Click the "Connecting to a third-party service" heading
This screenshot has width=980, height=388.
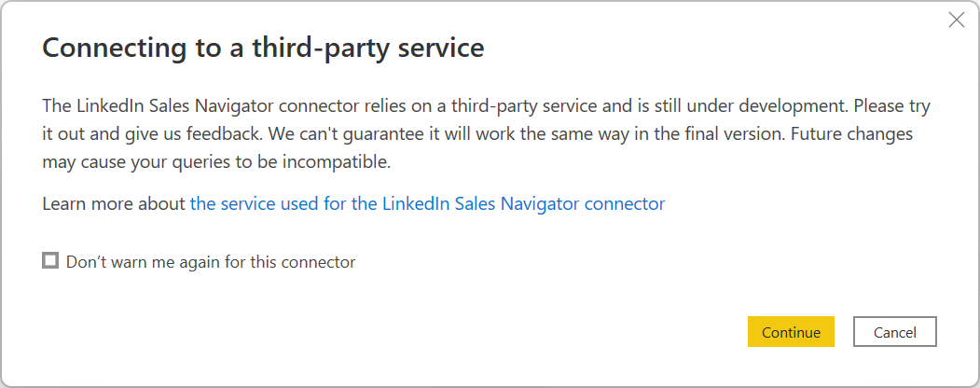(263, 48)
